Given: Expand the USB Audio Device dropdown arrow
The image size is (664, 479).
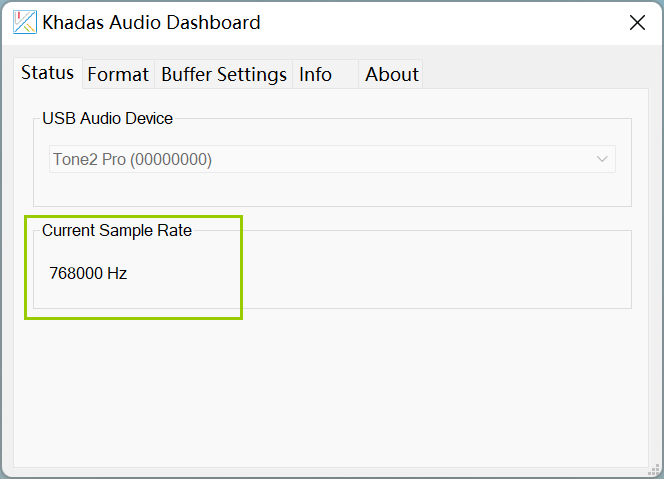Looking at the screenshot, I should click(602, 159).
